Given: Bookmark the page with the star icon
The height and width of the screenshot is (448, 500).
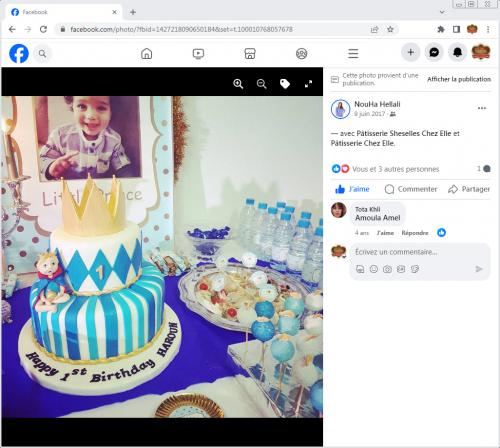Looking at the screenshot, I should pyautogui.click(x=390, y=29).
